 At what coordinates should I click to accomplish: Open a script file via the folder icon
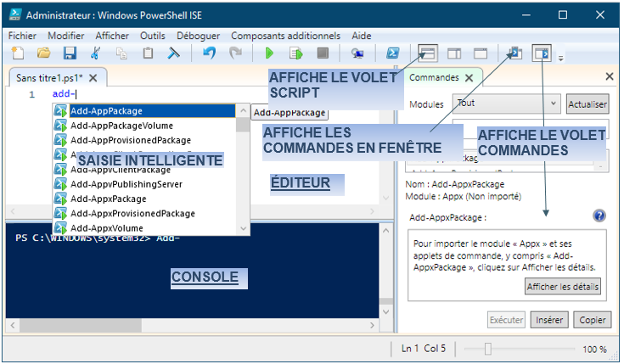(44, 53)
